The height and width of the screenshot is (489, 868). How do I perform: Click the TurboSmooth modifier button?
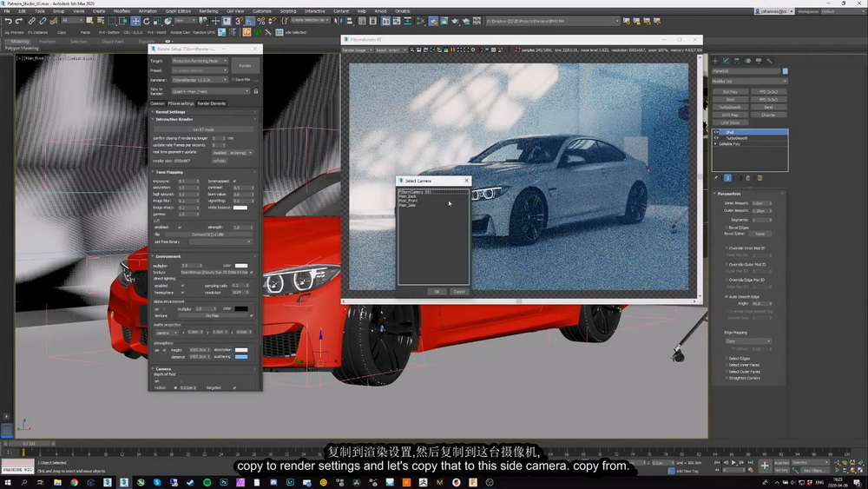pos(730,108)
